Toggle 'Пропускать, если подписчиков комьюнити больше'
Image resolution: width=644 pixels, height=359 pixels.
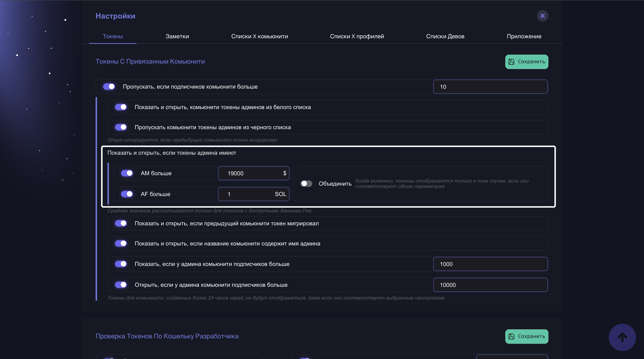point(109,86)
